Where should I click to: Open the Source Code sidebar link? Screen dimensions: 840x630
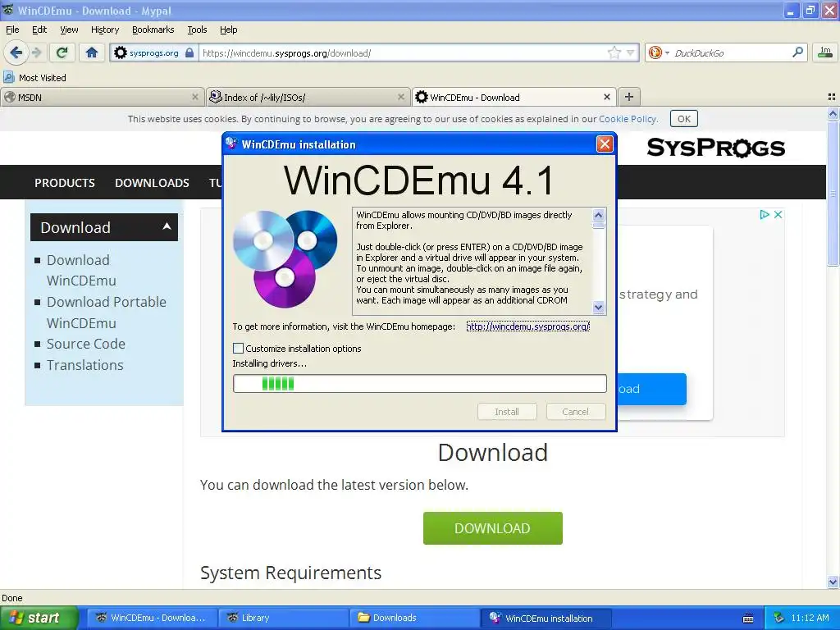(x=85, y=344)
